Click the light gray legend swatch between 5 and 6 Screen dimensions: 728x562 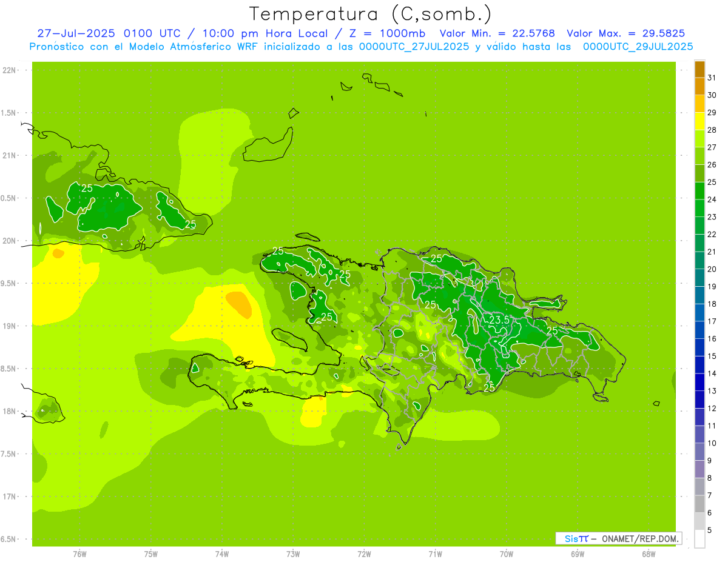(699, 522)
